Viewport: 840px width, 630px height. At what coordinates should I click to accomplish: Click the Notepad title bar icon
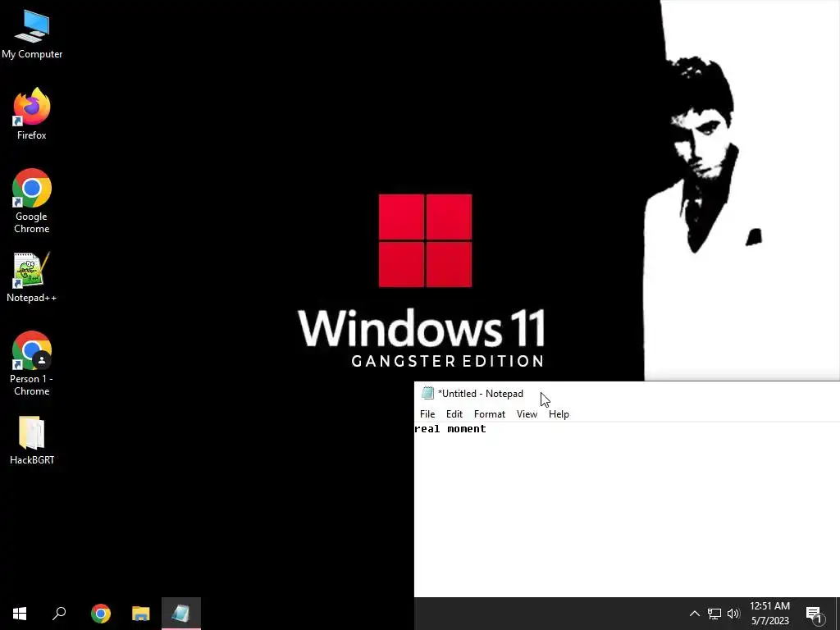(427, 393)
